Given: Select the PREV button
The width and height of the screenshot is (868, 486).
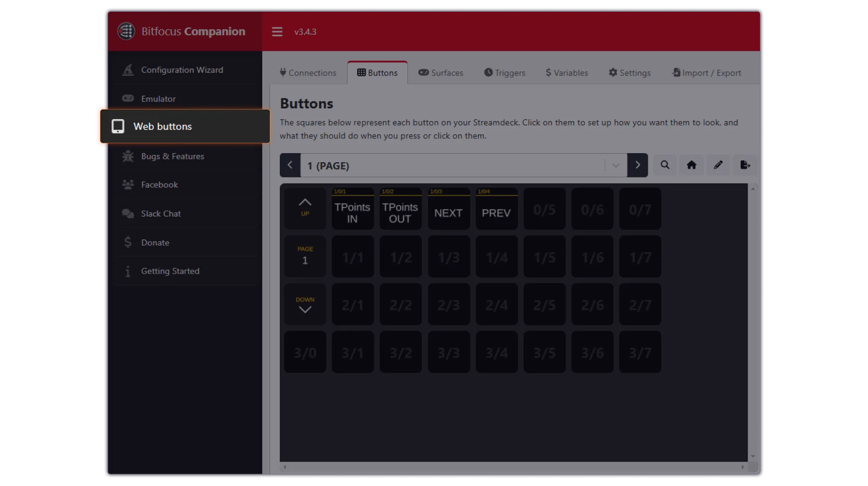Looking at the screenshot, I should tap(497, 209).
